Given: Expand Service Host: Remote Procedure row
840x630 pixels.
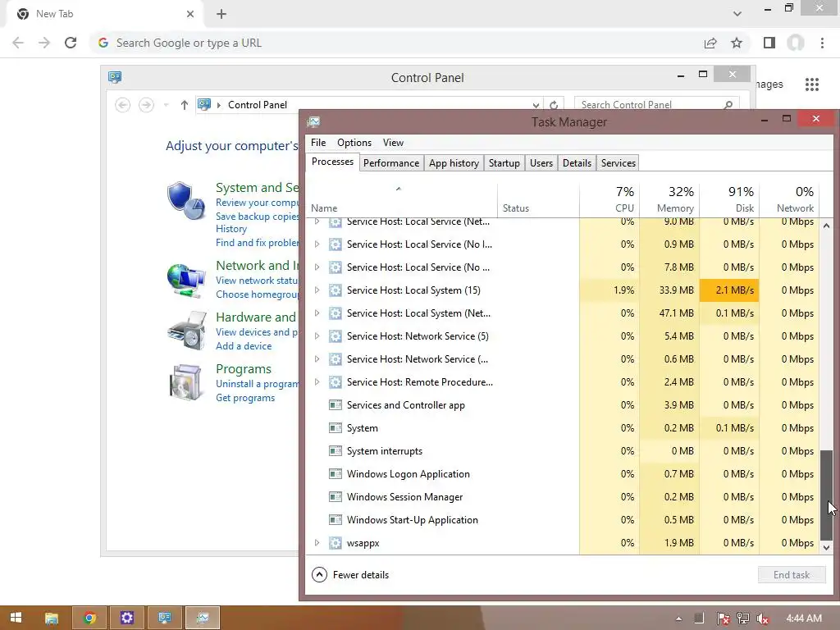Looking at the screenshot, I should pos(317,382).
